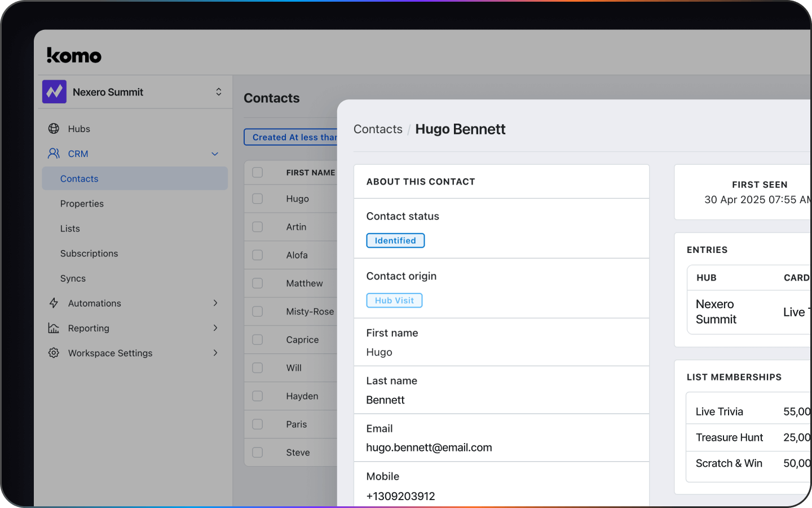Click the Nexero Summit workspace logo icon
Screen dimensions: 812x508
[54, 91]
